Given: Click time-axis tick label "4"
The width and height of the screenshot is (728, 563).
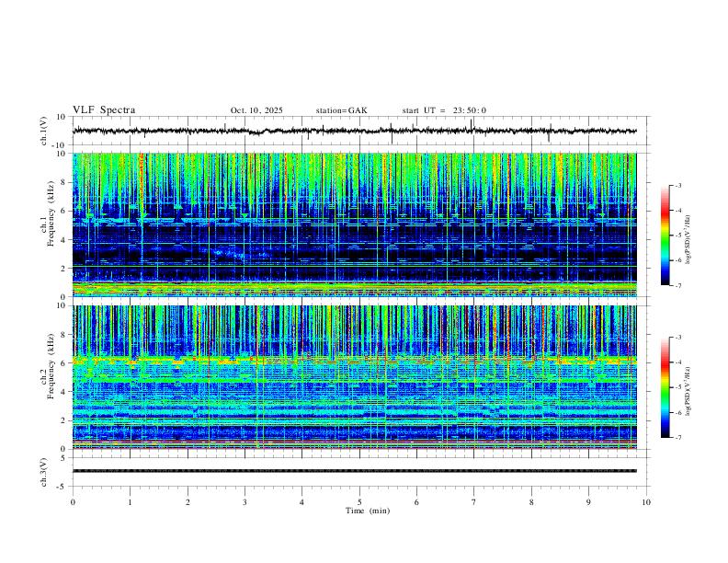Looking at the screenshot, I should [x=301, y=502].
